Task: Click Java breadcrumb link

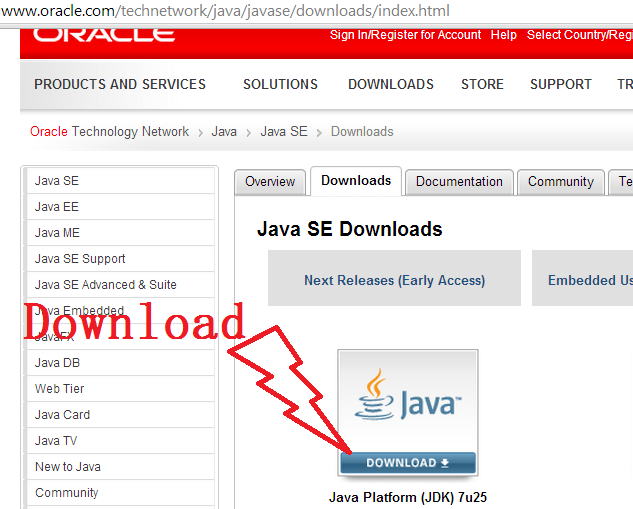Action: point(224,132)
